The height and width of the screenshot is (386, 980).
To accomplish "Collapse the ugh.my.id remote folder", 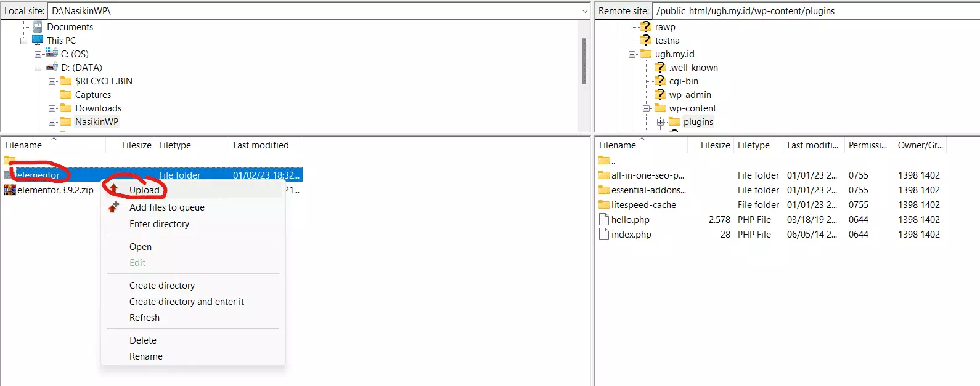I will tap(632, 54).
